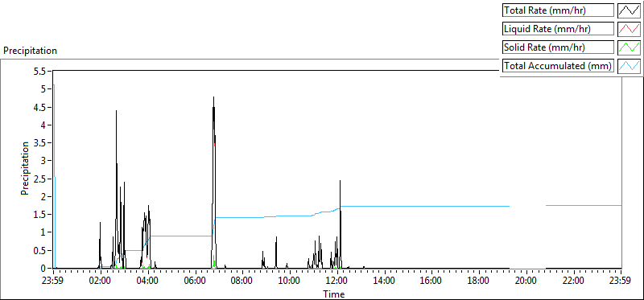644x300 pixels.
Task: Open the red Liquid Rate plot style icon
Action: click(630, 29)
